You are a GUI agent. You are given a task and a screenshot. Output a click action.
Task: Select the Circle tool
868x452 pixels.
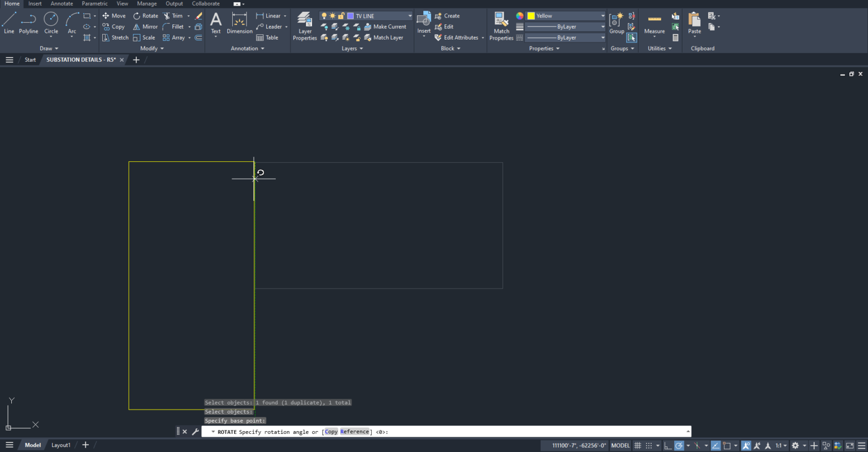[51, 23]
